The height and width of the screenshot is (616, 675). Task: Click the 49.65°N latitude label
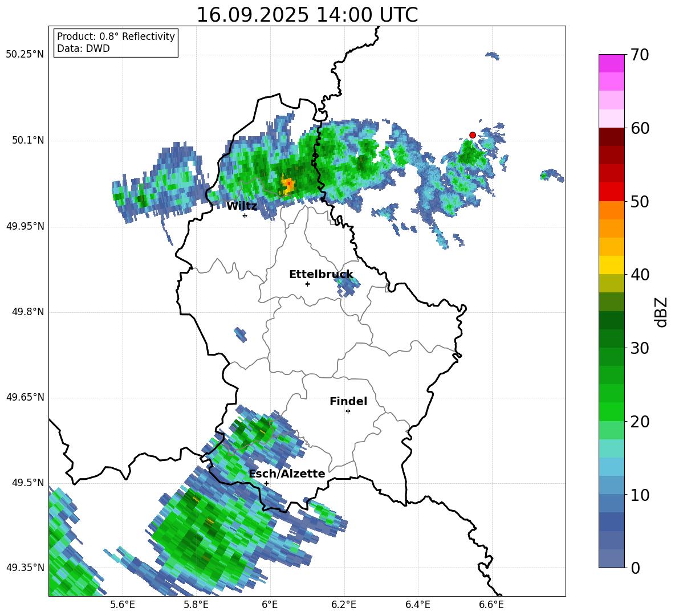25,397
